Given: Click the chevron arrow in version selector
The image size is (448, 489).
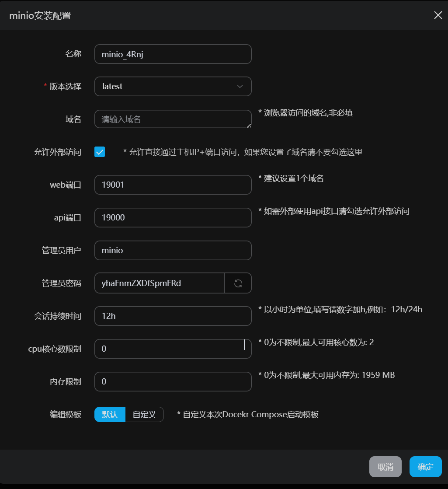Looking at the screenshot, I should 240,86.
